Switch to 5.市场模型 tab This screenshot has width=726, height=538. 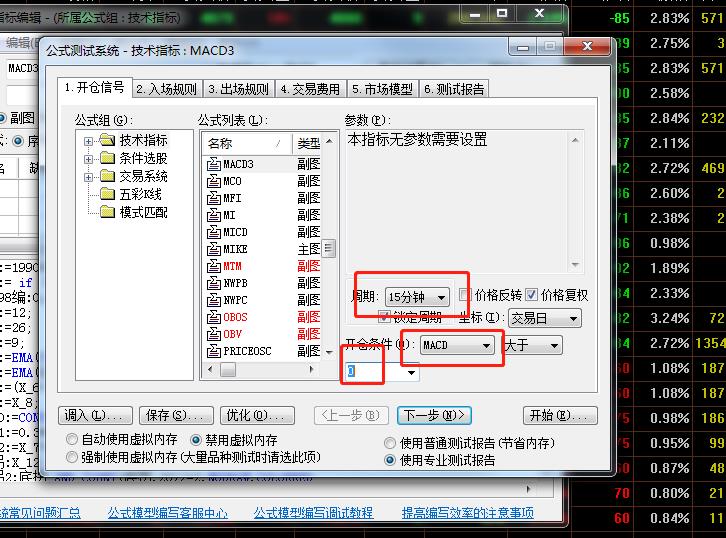382,89
